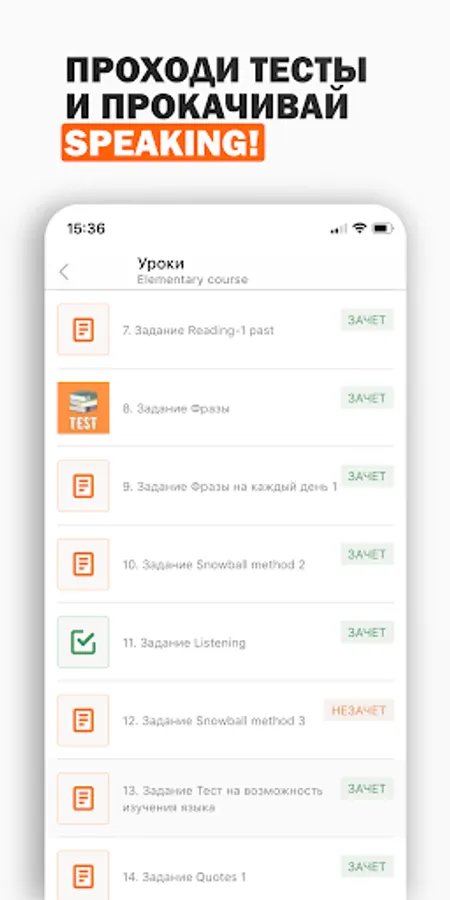Viewport: 450px width, 900px height.
Task: Open document icon for Snowball method 3
Action: point(83,720)
